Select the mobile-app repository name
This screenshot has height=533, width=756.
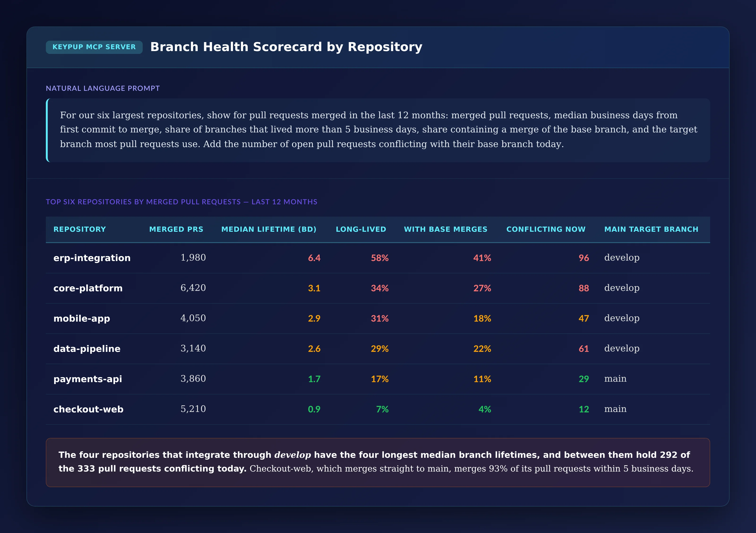[82, 319]
